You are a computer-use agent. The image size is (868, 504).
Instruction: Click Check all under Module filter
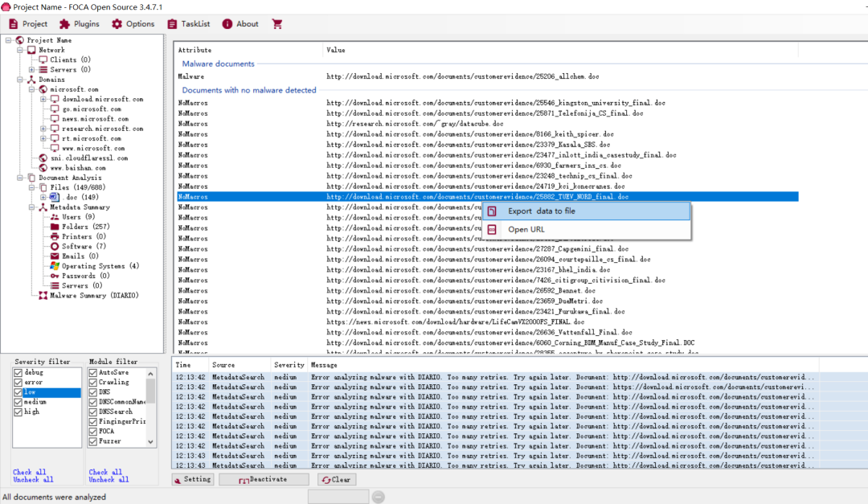105,473
